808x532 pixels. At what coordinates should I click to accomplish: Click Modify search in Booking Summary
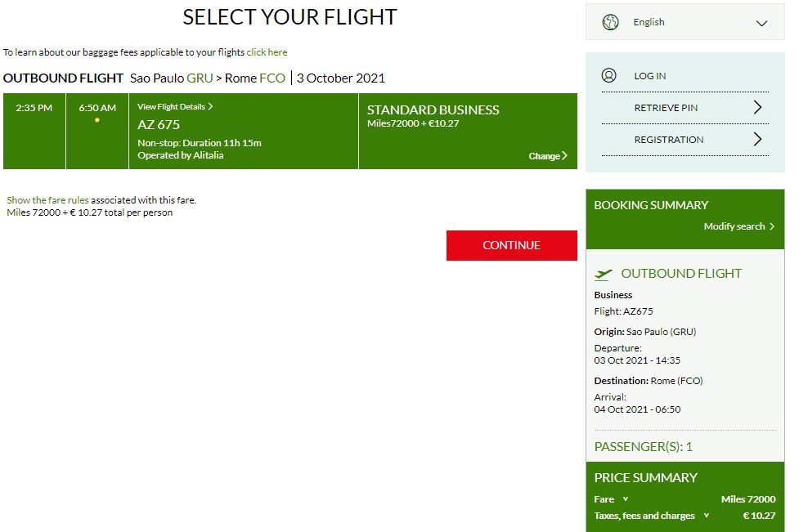coord(738,226)
